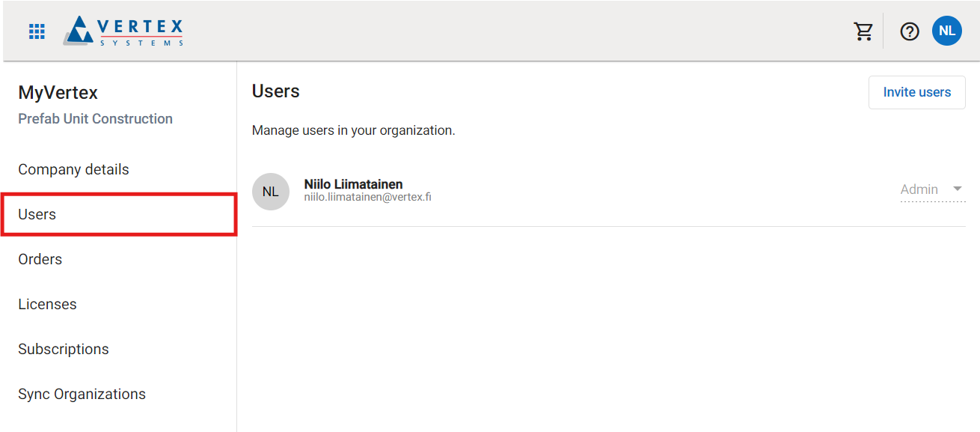Select Users in the sidebar

point(119,214)
